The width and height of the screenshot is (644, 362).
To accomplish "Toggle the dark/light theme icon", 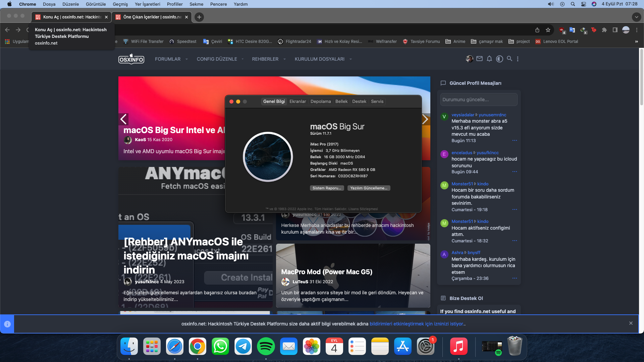I will click(499, 59).
